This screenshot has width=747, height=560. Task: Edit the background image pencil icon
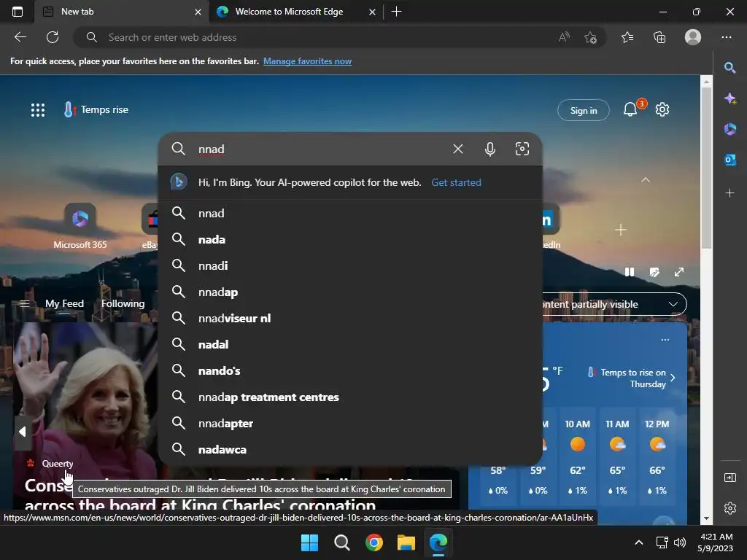(654, 272)
